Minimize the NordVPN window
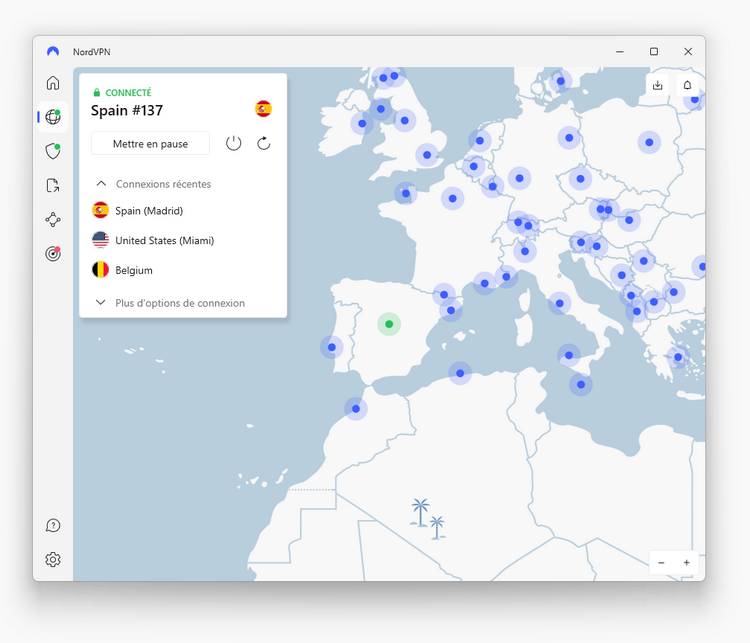Screen dimensions: 750x643 point(619,51)
